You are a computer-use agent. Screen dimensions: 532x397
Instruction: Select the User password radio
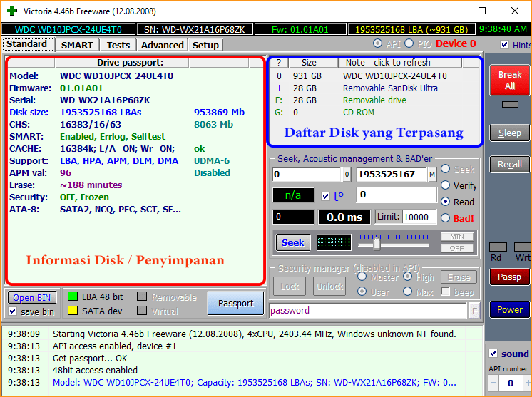coord(362,292)
